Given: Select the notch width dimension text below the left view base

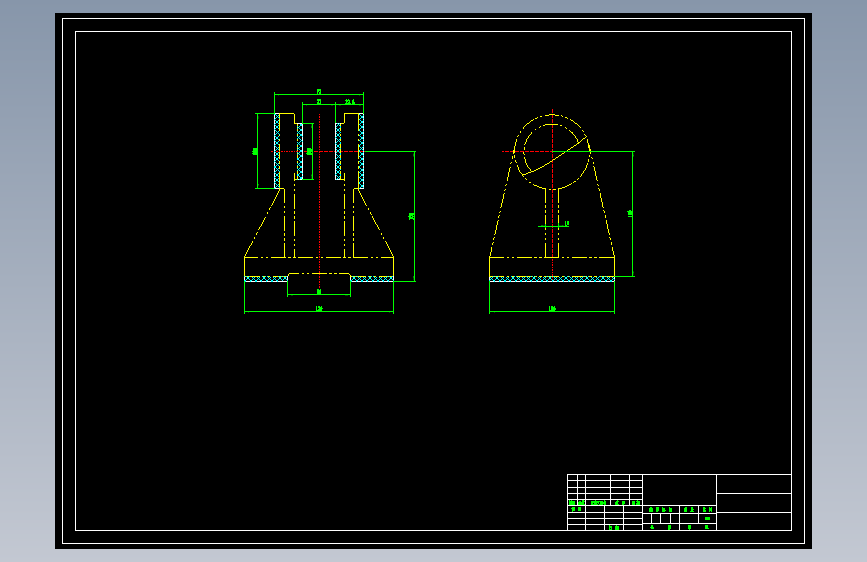Looking at the screenshot, I should click(319, 292).
